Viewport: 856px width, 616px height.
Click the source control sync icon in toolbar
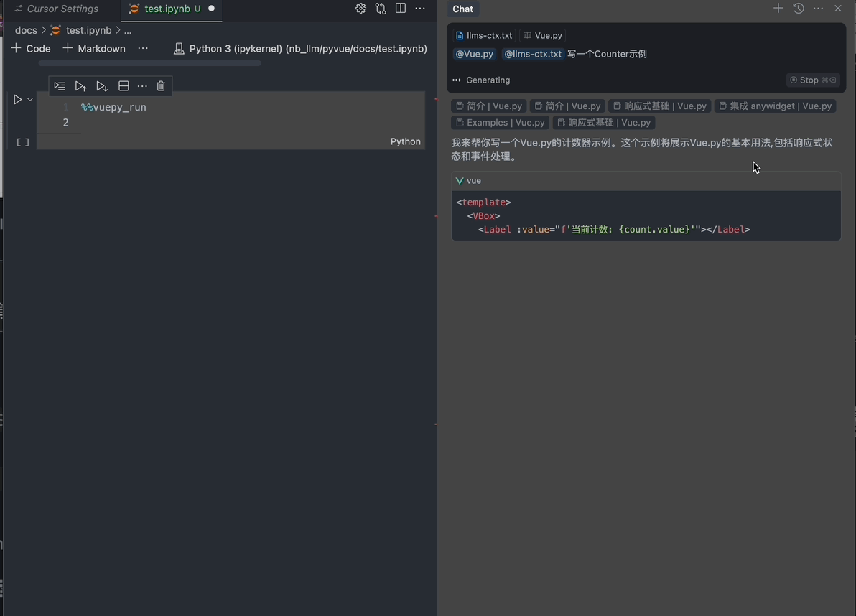click(x=381, y=8)
